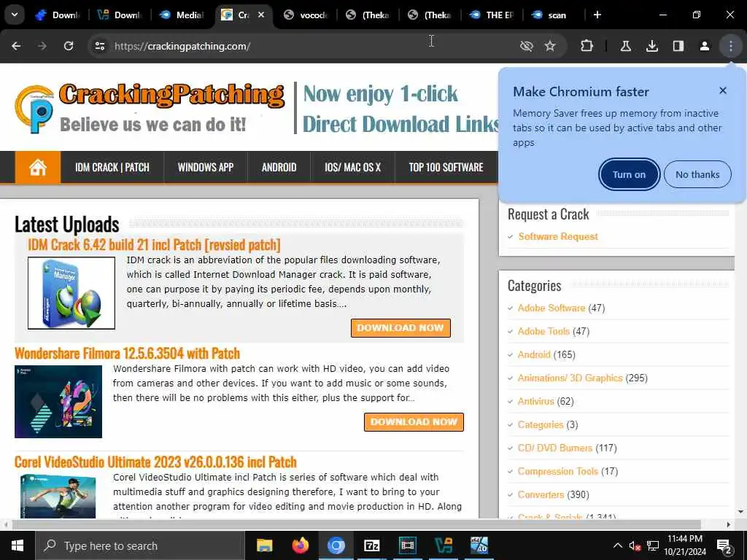This screenshot has height=560, width=747.
Task: Go back to the previous page
Action: [16, 46]
